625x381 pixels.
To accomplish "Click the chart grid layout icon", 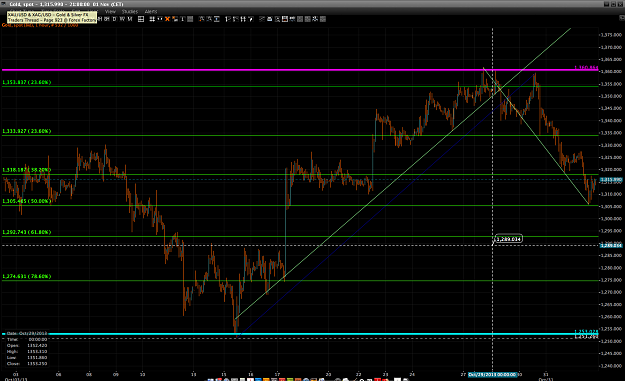I will (x=141, y=19).
